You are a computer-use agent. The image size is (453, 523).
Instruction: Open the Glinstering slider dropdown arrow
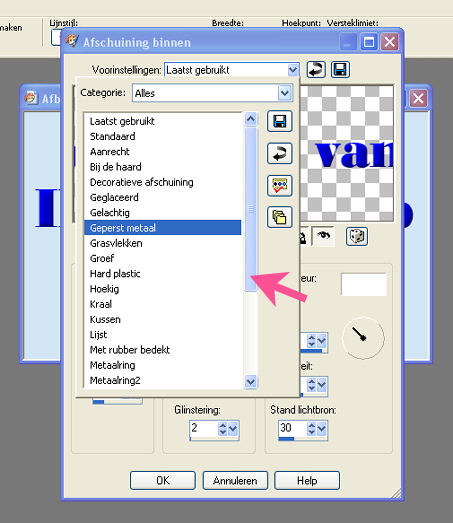pyautogui.click(x=233, y=429)
